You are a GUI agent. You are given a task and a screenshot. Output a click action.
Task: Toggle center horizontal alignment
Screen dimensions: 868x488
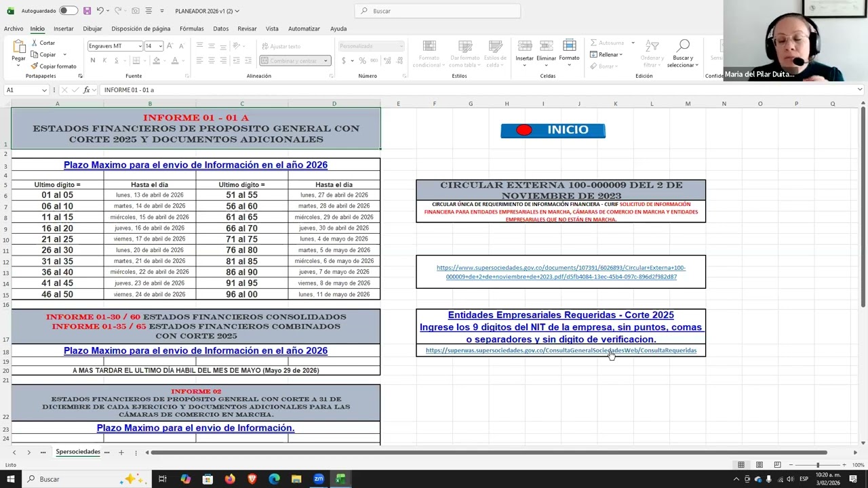(x=212, y=60)
